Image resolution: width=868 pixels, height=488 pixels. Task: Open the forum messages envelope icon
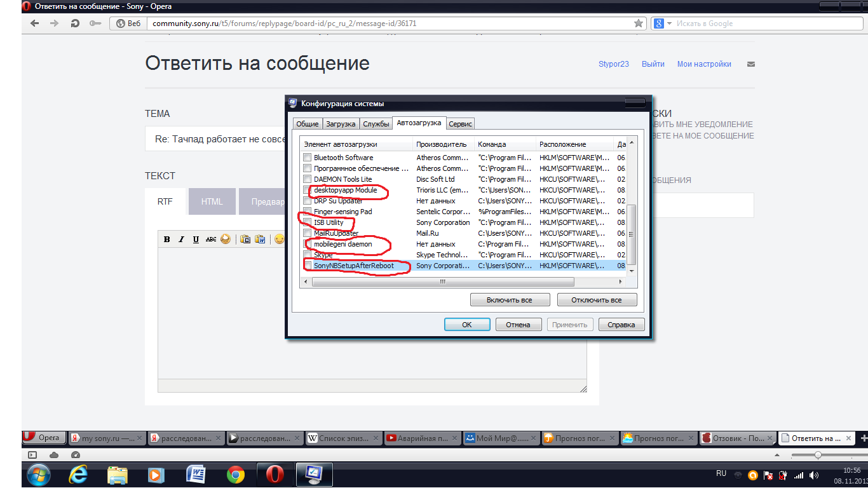coord(750,64)
